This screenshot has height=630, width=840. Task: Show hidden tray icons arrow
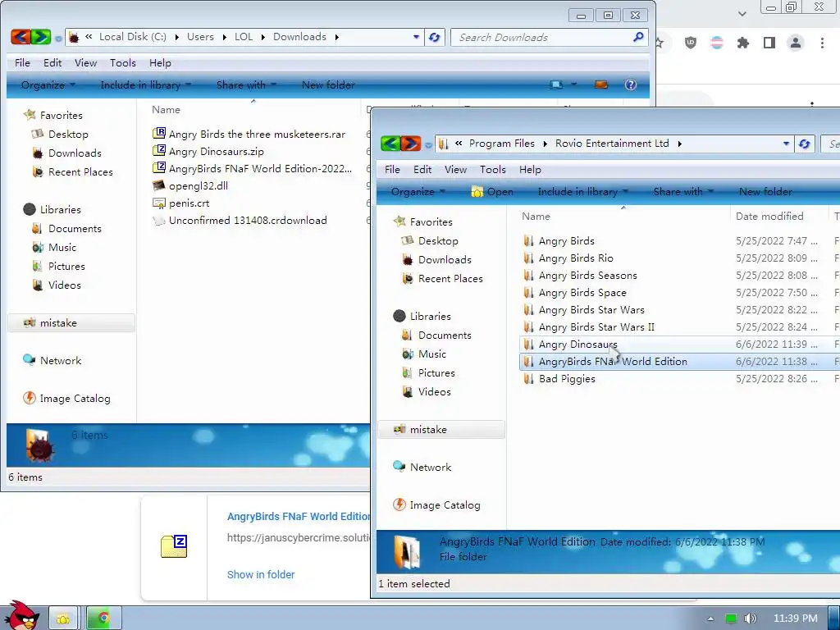click(x=710, y=619)
